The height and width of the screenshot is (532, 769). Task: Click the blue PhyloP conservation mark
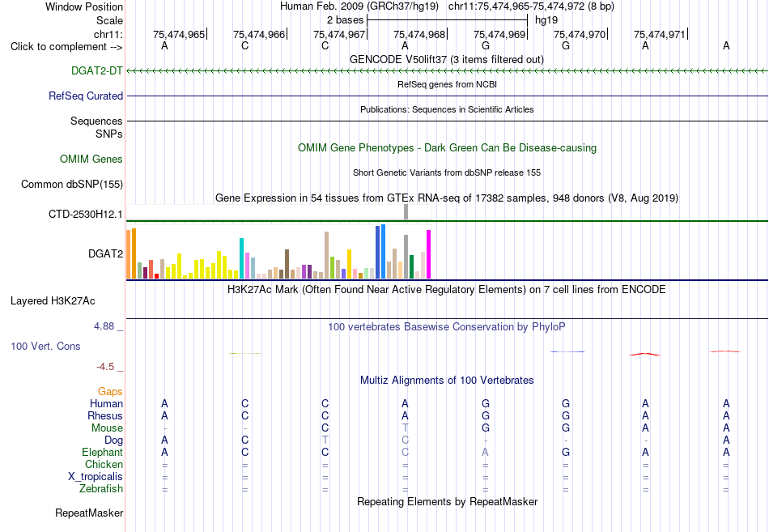567,351
